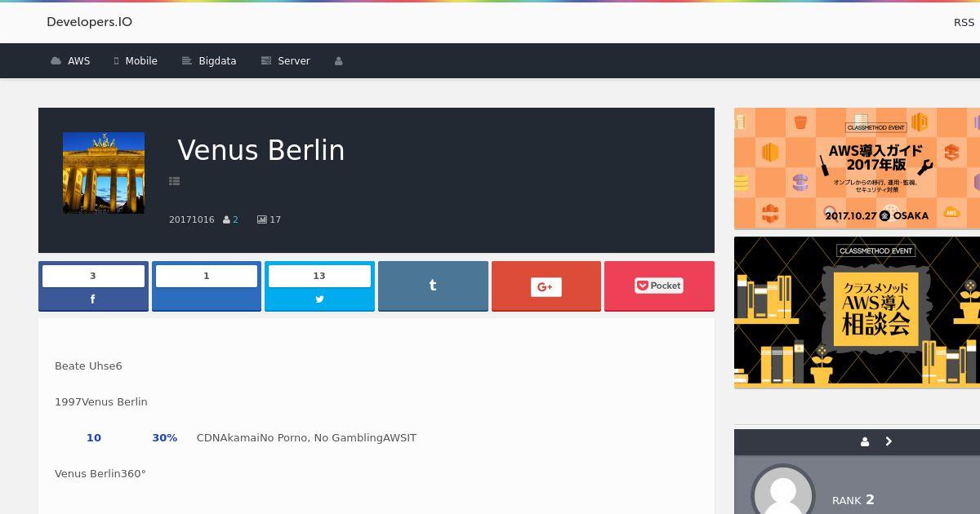Open the AWS menu item

(70, 61)
